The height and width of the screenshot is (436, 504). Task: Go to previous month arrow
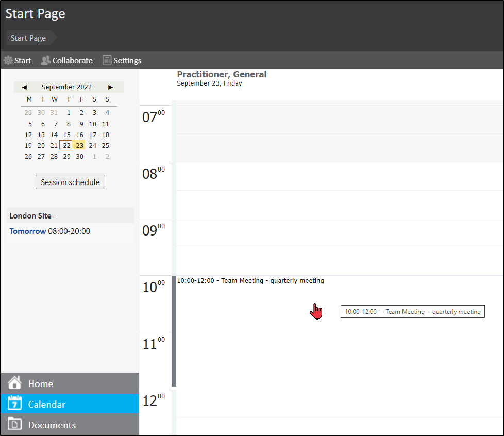click(x=24, y=87)
